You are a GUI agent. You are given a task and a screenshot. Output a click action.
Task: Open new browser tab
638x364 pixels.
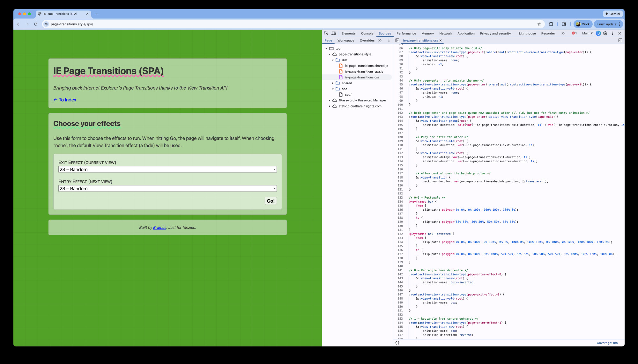tap(96, 14)
